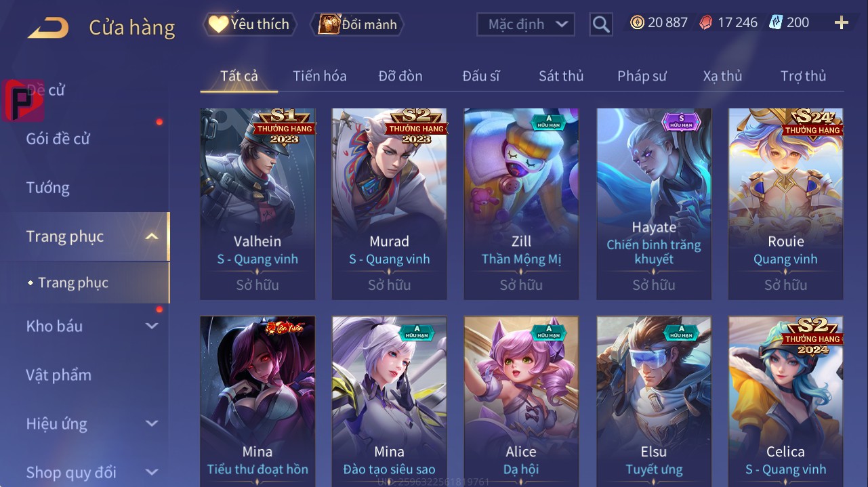The image size is (868, 487).
Task: Open search with the magnifier icon
Action: (x=601, y=24)
